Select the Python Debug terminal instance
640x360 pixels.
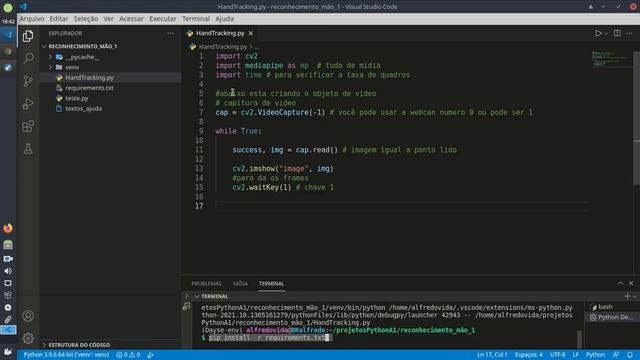click(611, 317)
